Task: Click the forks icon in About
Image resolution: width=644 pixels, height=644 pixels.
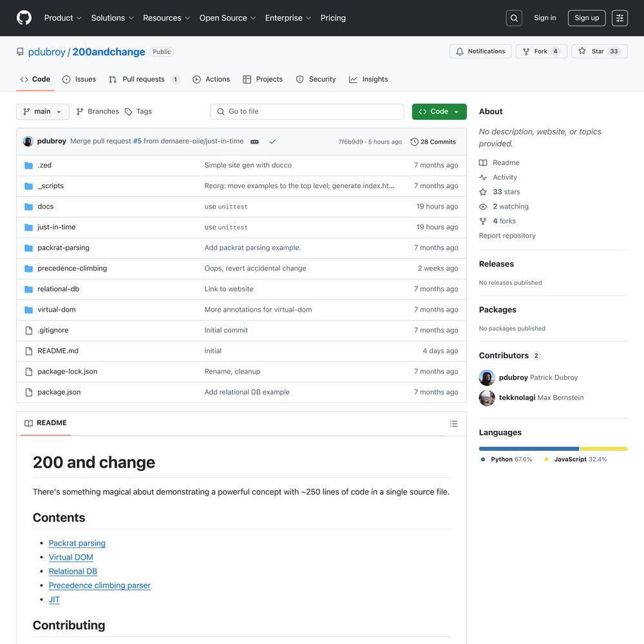Action: tap(483, 222)
